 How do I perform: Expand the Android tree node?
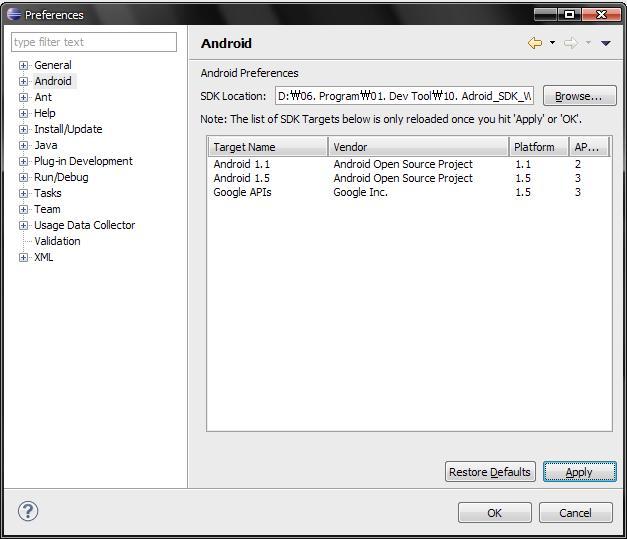[x=23, y=81]
